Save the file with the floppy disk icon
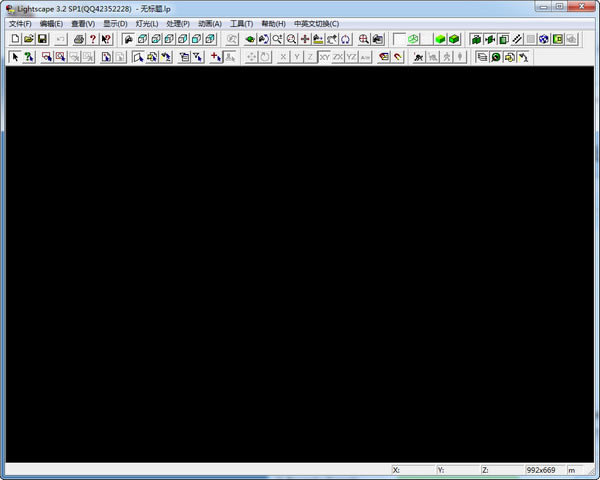Screen dimensions: 600x480 (43, 39)
